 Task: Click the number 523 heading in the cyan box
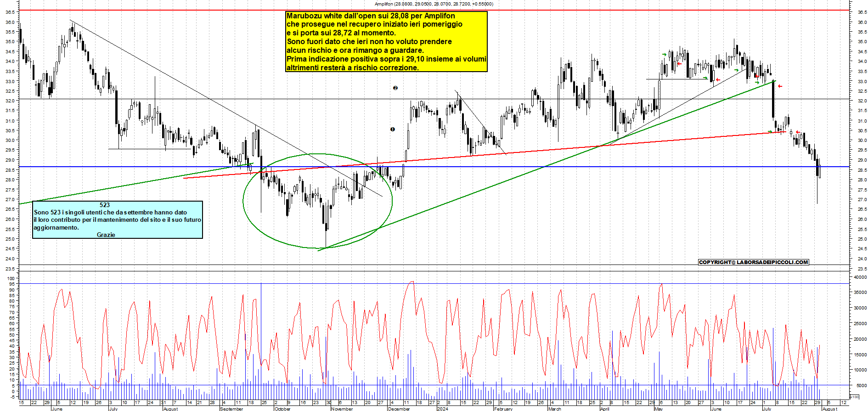(x=105, y=205)
